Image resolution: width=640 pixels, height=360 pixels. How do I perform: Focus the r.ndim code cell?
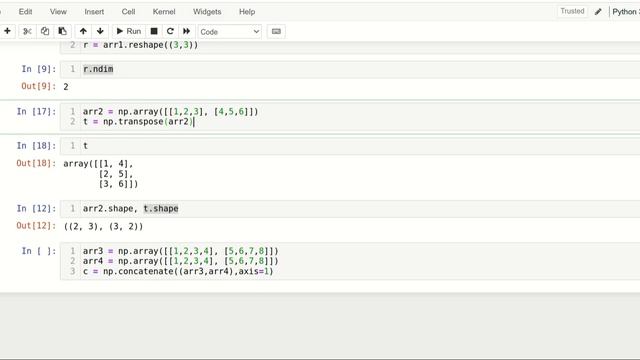[350, 69]
